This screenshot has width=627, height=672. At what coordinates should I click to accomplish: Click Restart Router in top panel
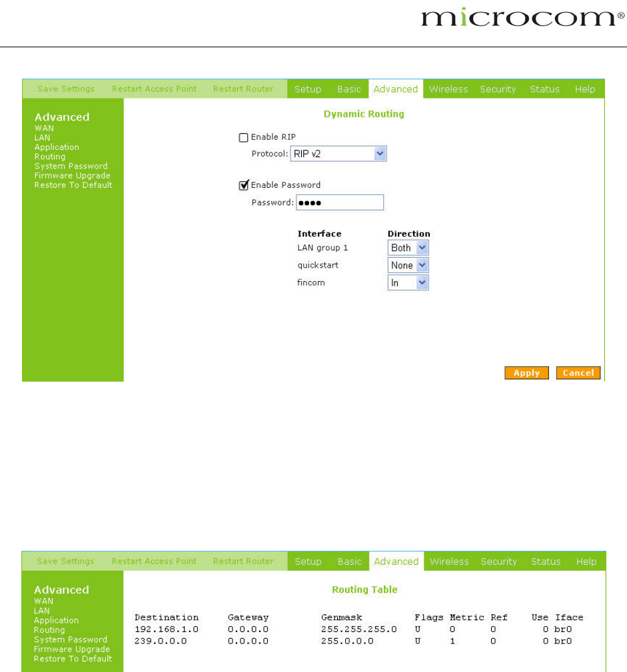pyautogui.click(x=243, y=89)
